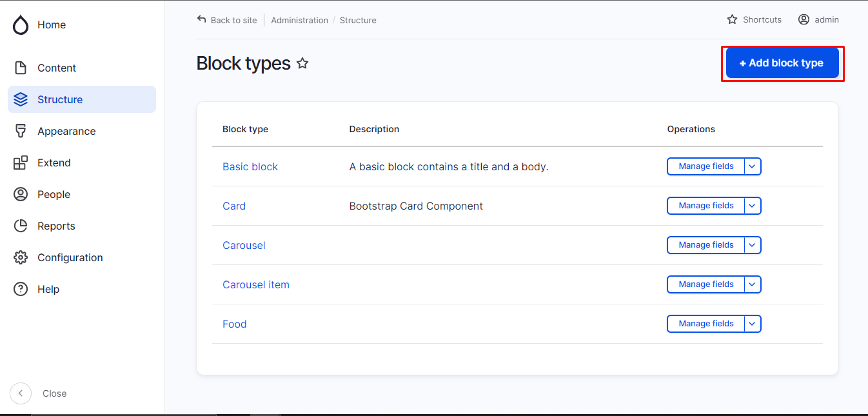Click the Help question mark icon
Image resolution: width=868 pixels, height=416 pixels.
[21, 289]
